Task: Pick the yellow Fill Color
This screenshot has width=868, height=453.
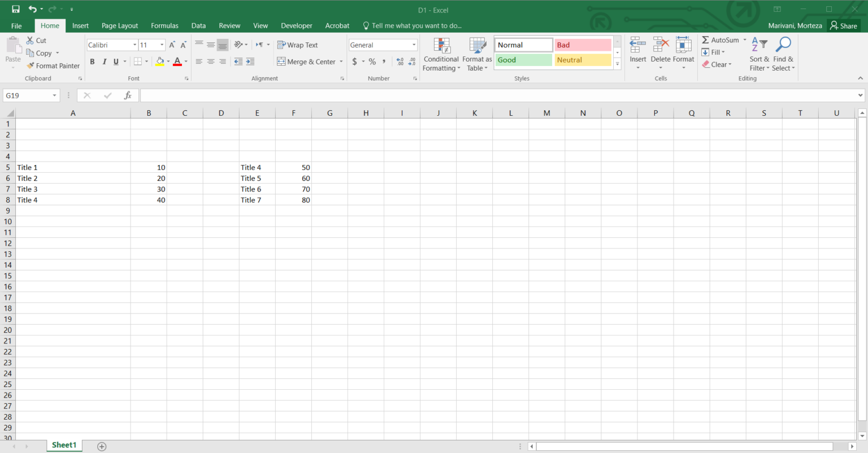Action: 160,62
